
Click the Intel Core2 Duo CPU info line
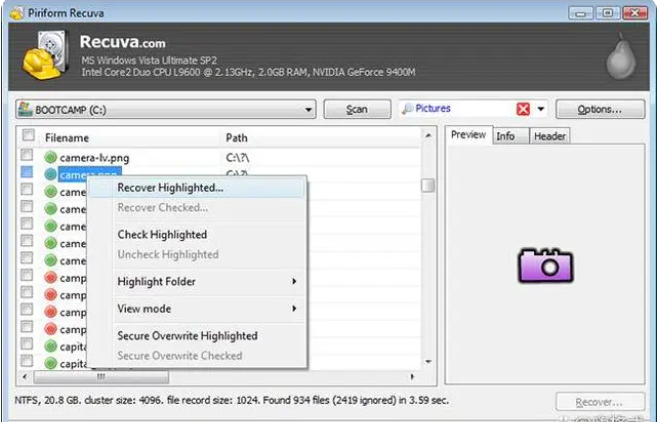click(248, 72)
